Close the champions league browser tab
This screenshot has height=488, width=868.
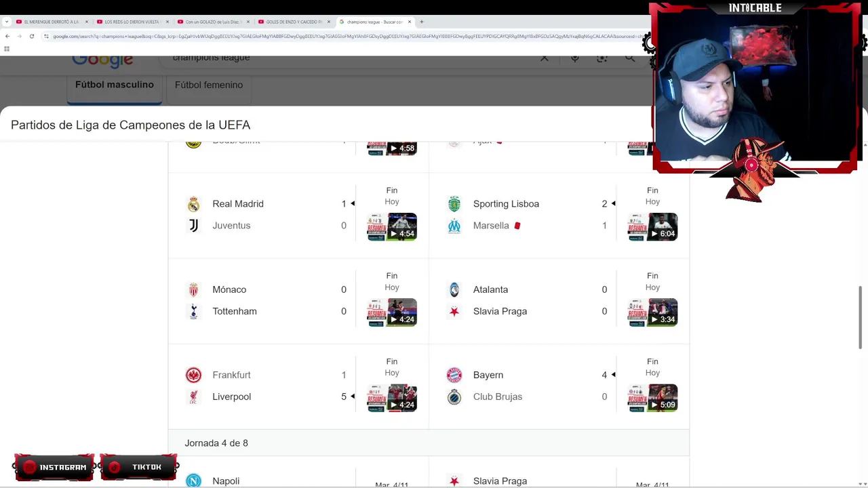pos(410,22)
